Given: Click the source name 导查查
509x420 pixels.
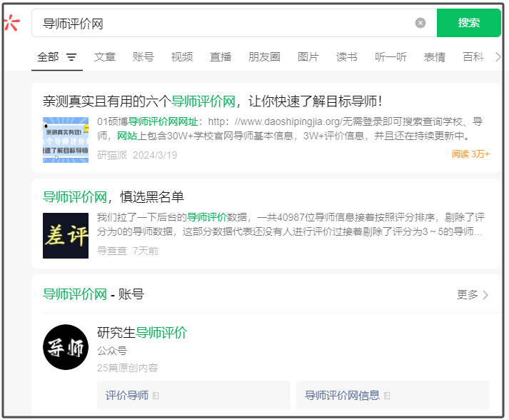Looking at the screenshot, I should 112,251.
